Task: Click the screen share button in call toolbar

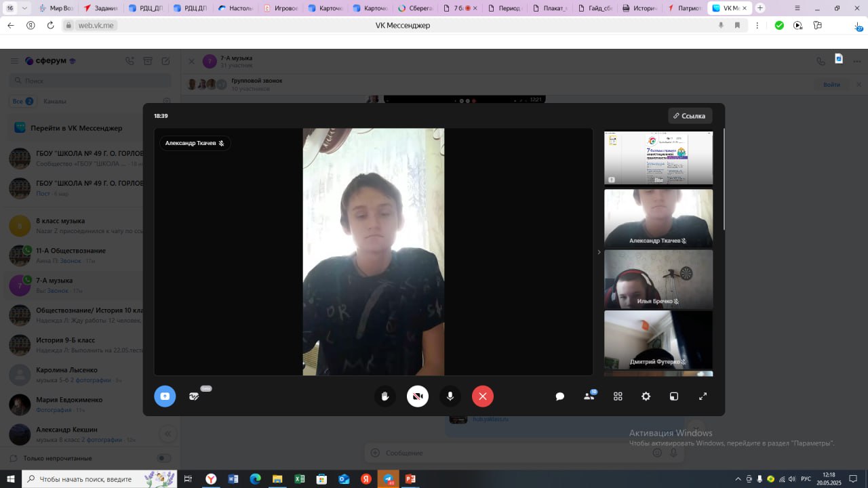Action: [x=165, y=396]
